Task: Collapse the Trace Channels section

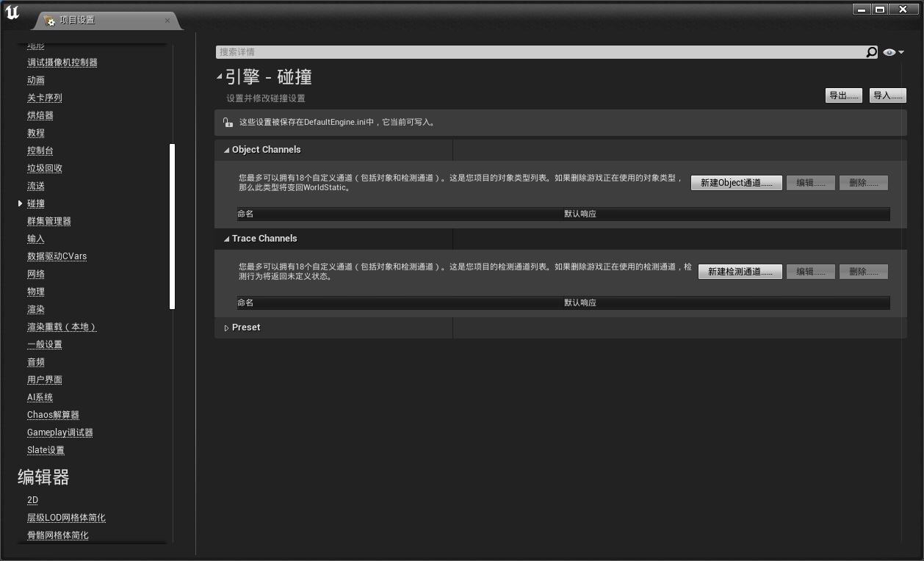Action: tap(226, 239)
